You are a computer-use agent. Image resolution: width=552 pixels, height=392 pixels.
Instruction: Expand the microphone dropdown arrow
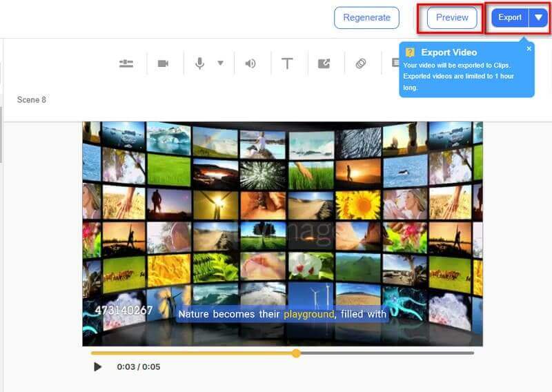coord(220,63)
